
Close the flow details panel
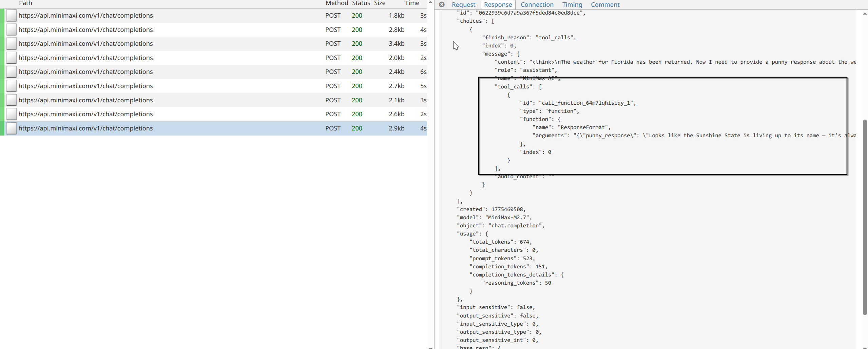tap(441, 4)
